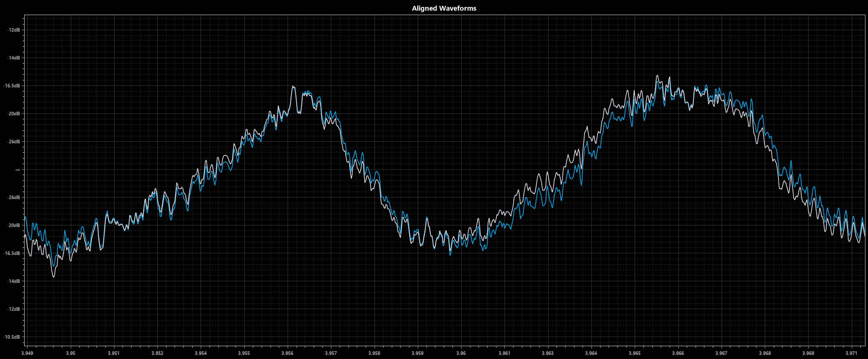Click the 3.958 time axis label
Image resolution: width=868 pixels, height=359 pixels.
[374, 353]
